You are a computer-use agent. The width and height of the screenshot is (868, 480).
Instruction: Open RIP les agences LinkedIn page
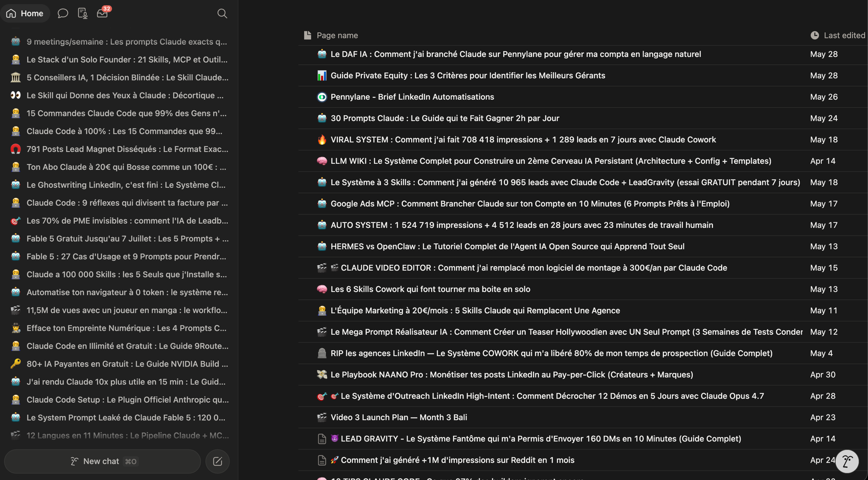(551, 353)
